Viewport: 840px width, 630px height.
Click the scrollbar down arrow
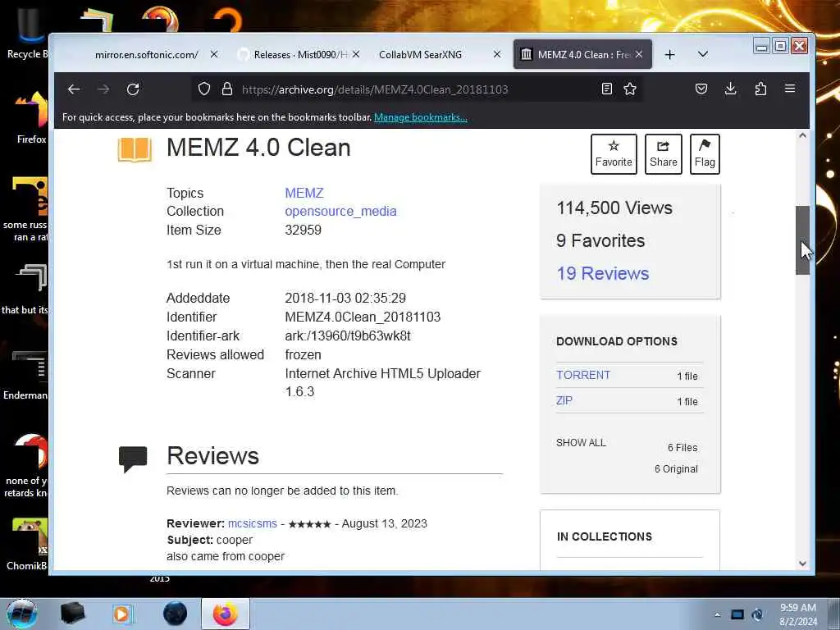(802, 563)
